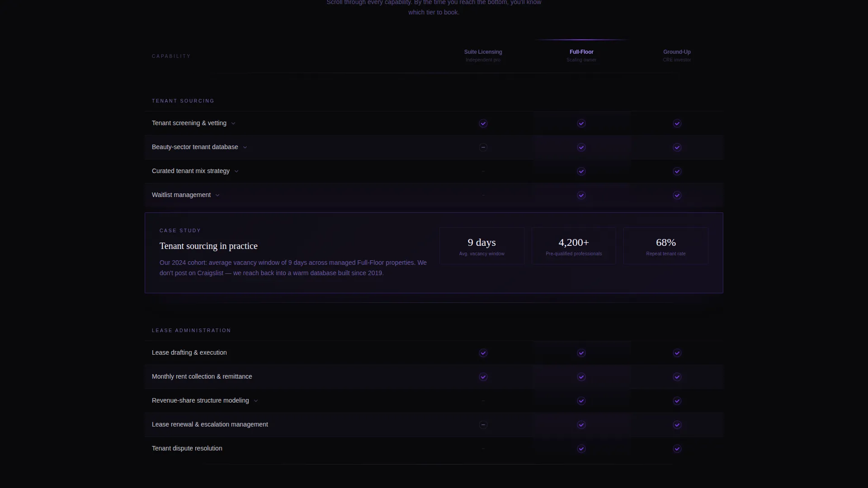The image size is (868, 488).
Task: Expand Revenue-share structure modeling details
Action: point(256,401)
